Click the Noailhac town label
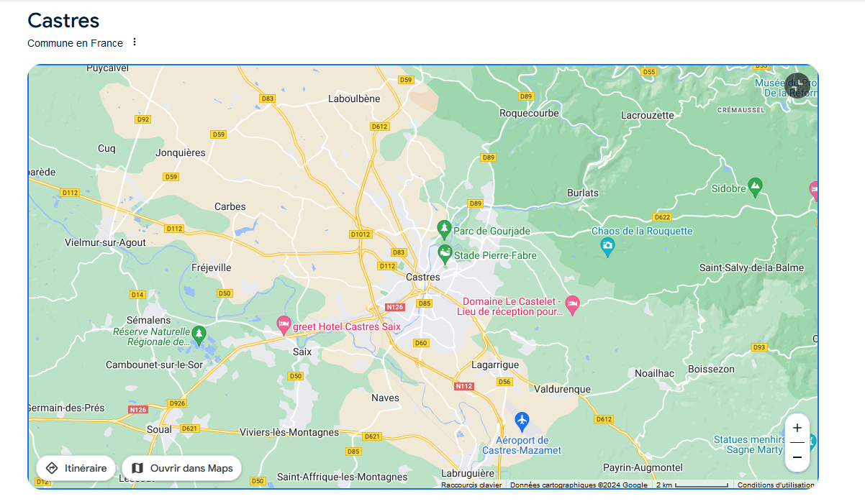Screen dimensions: 865x504 [x=654, y=373]
